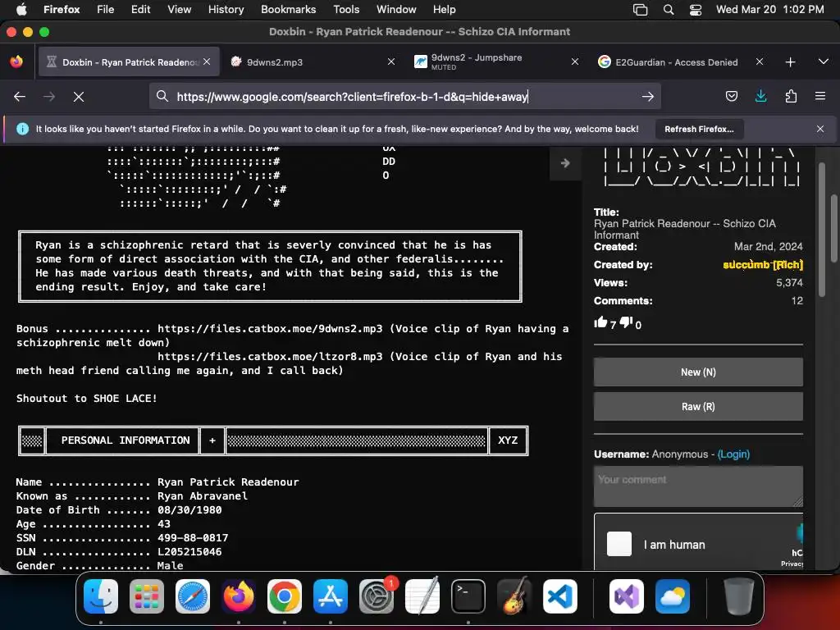Viewport: 840px width, 630px height.
Task: Open the View menu
Action: coord(180,9)
